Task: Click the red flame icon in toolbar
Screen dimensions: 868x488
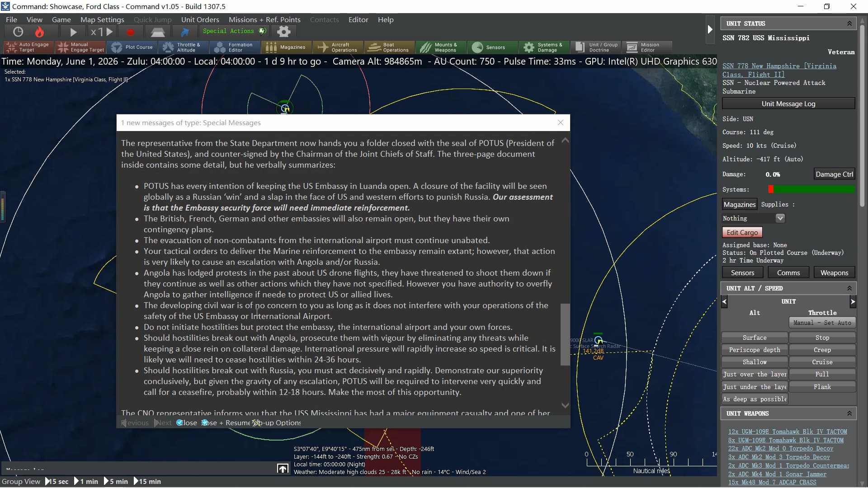Action: pos(40,32)
